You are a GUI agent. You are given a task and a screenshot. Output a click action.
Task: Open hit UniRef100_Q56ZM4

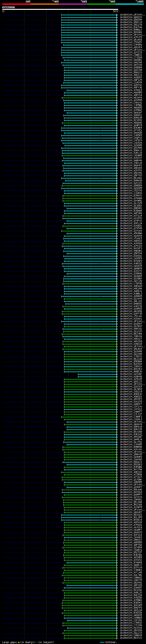(131, 20)
